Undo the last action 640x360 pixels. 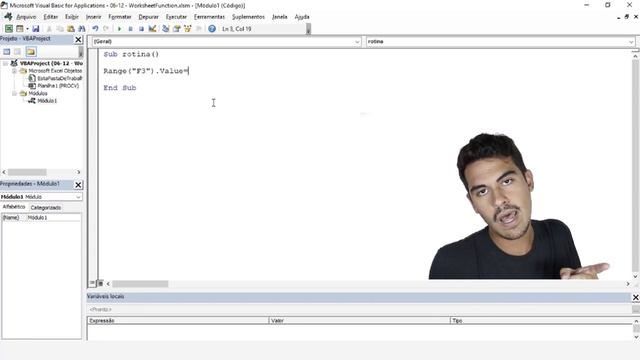tap(95, 29)
